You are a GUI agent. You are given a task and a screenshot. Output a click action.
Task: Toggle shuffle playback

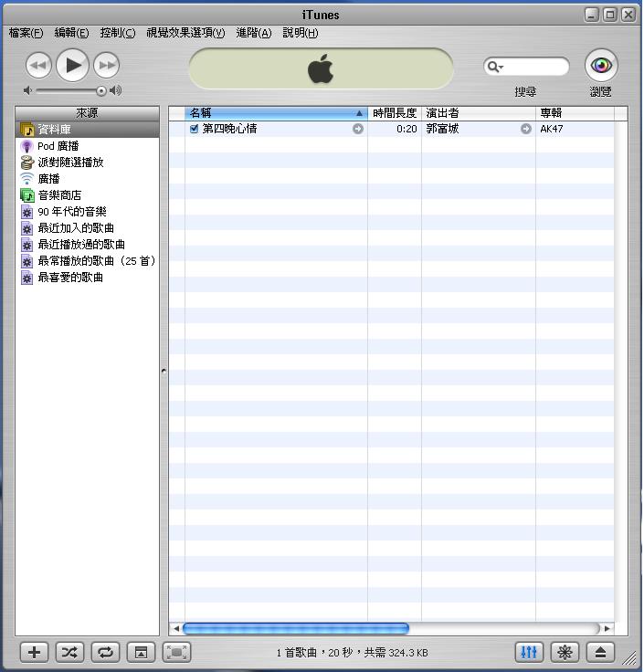click(x=69, y=652)
